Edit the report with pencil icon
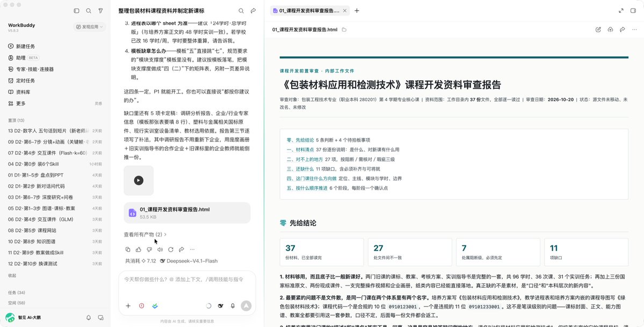The image size is (644, 327). [x=598, y=30]
